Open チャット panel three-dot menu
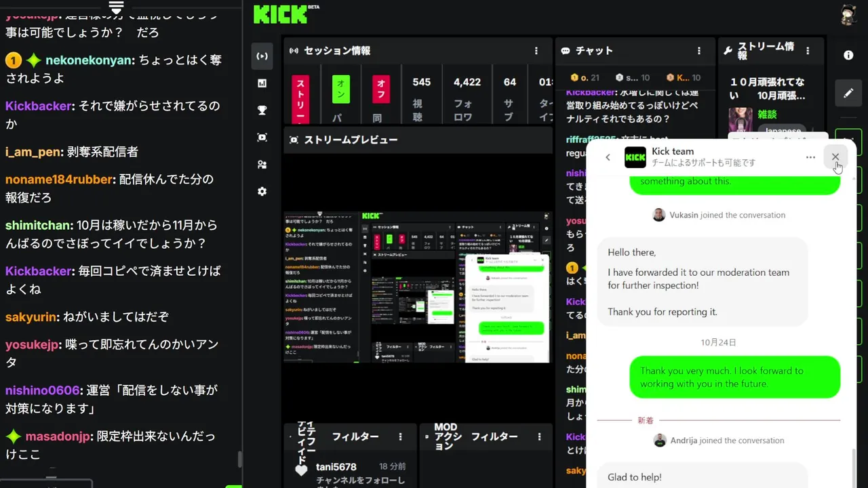The image size is (868, 488). (699, 51)
